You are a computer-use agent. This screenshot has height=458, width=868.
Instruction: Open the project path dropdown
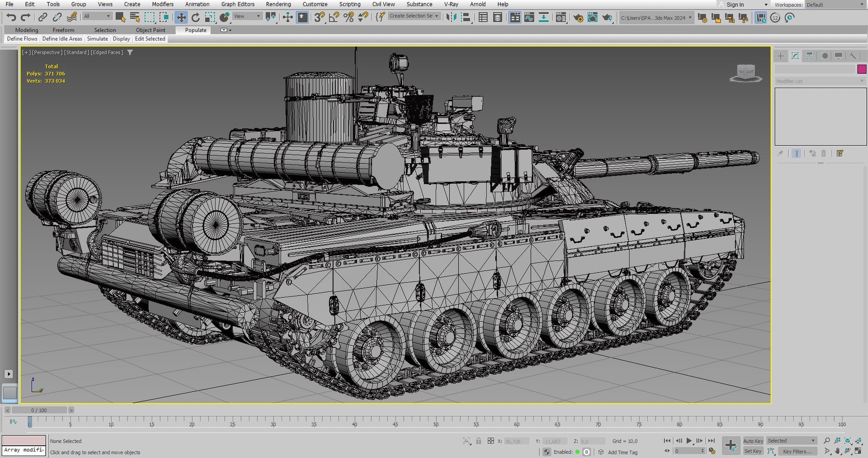point(656,18)
